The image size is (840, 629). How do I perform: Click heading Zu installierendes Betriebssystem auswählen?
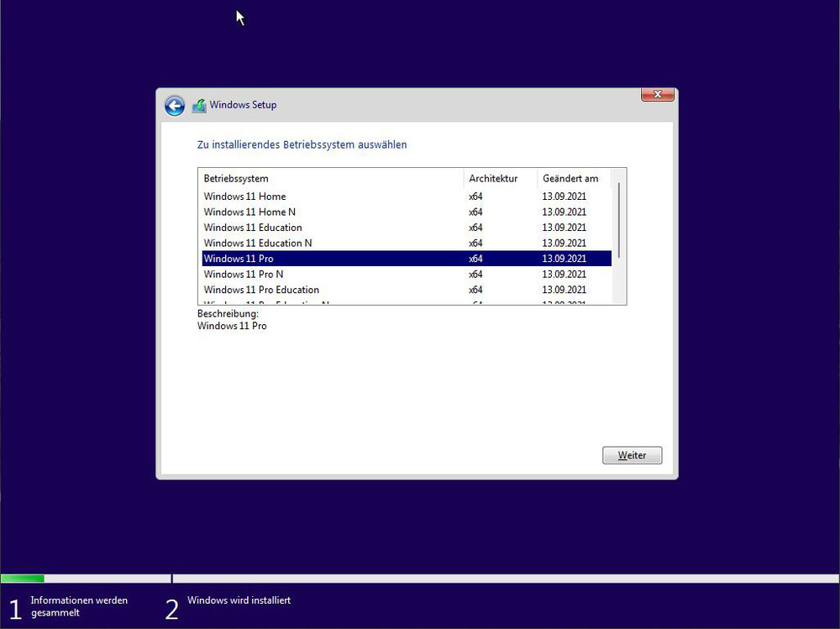point(302,144)
